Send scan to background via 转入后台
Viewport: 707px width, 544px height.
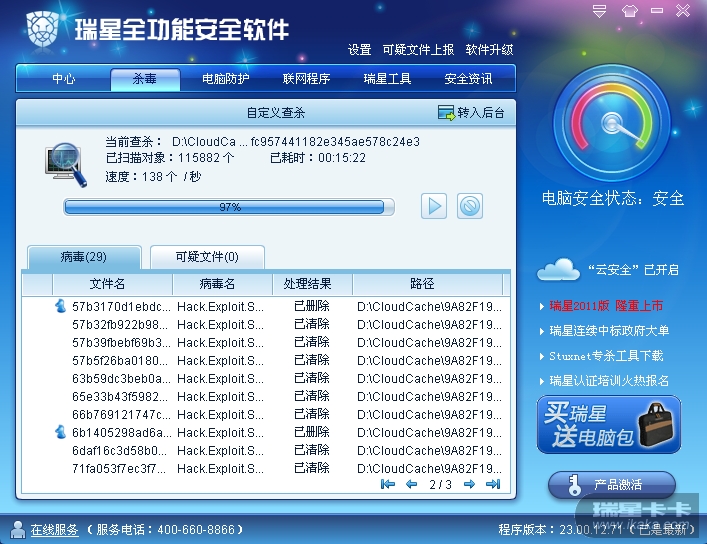pos(471,113)
